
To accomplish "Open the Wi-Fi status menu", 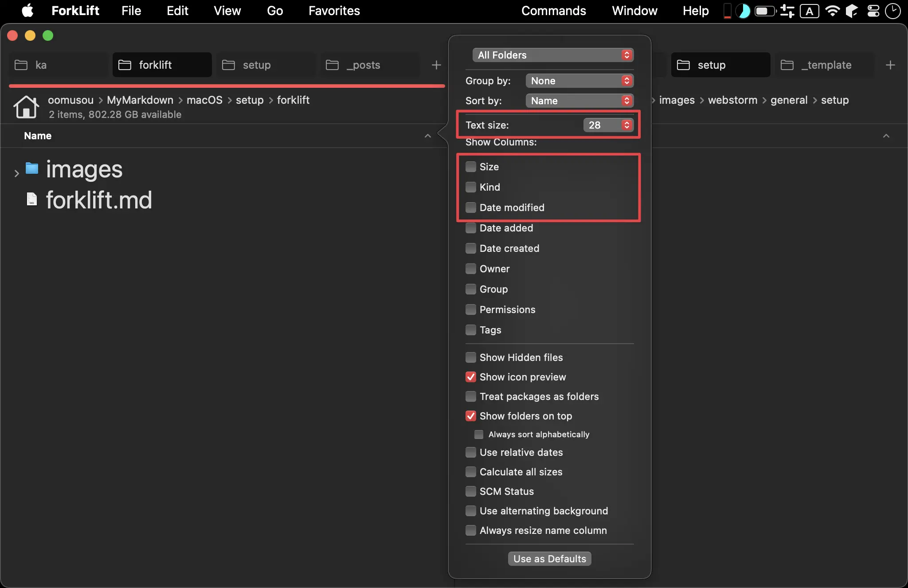I will (x=833, y=11).
